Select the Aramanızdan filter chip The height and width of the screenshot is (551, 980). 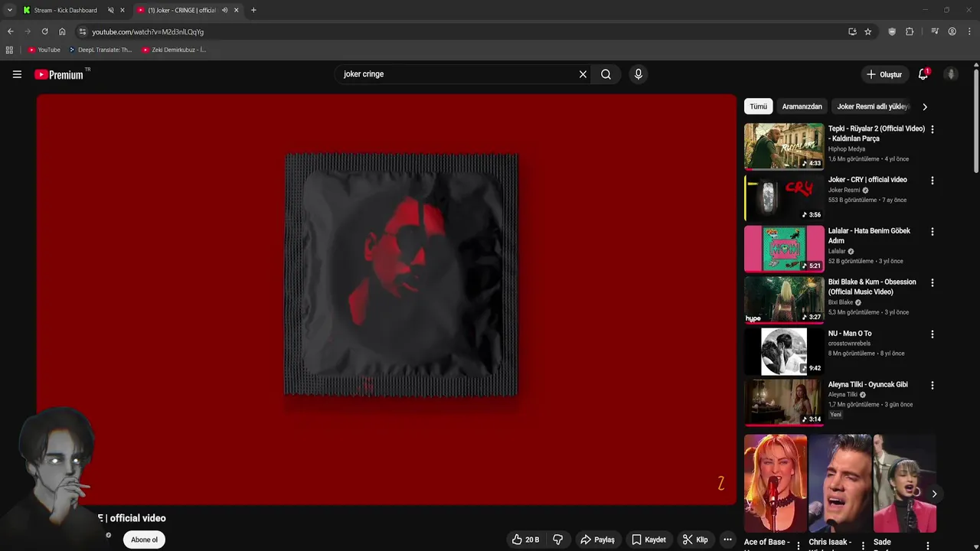click(x=802, y=106)
